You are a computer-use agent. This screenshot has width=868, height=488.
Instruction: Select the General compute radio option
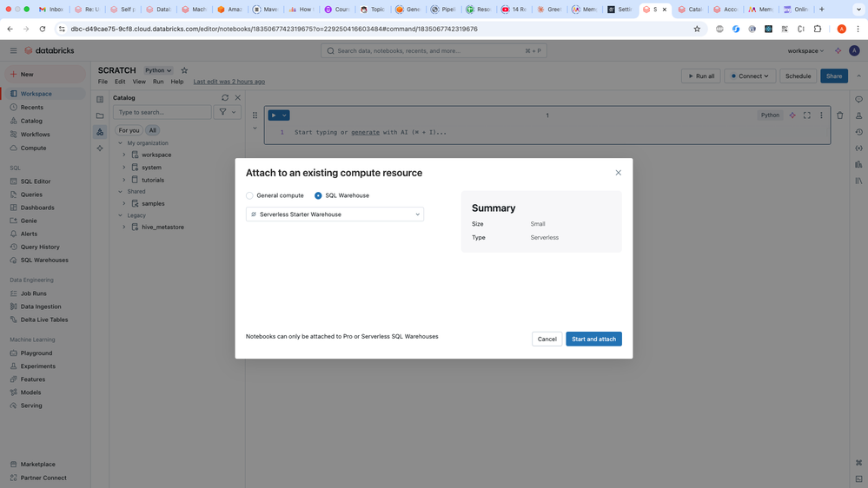250,195
